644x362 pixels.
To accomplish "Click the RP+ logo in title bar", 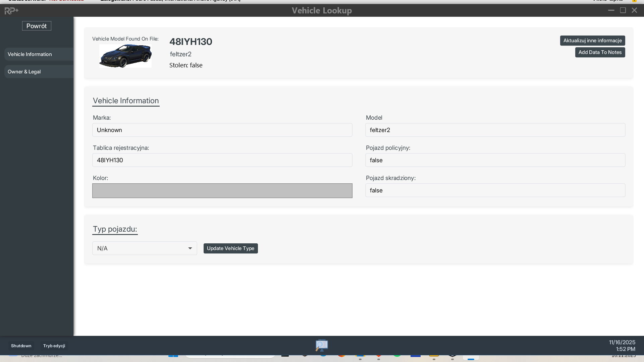I will (x=11, y=11).
